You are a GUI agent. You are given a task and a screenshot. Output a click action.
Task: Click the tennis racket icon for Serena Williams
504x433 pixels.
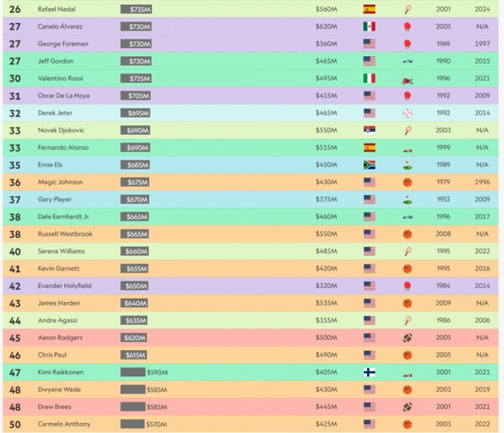click(408, 251)
